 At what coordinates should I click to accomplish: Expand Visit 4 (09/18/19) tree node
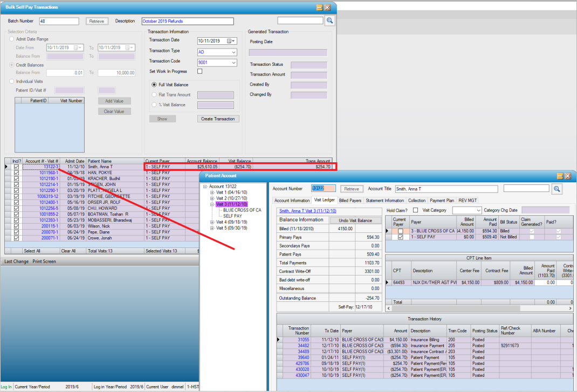click(212, 222)
